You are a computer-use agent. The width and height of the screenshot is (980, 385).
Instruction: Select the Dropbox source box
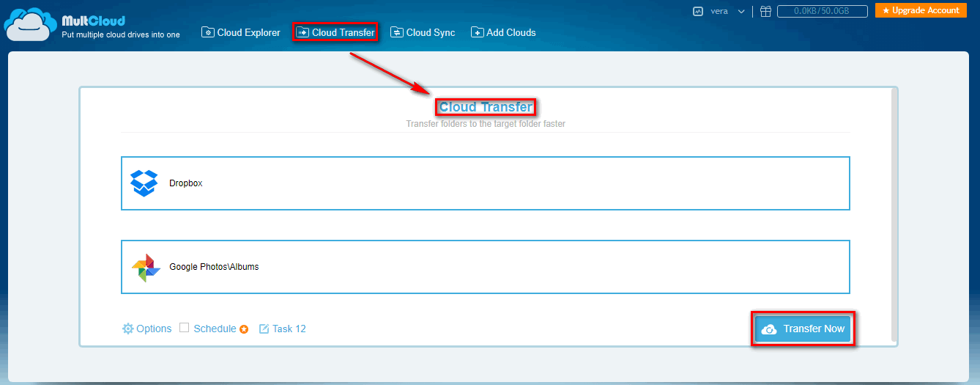point(486,183)
